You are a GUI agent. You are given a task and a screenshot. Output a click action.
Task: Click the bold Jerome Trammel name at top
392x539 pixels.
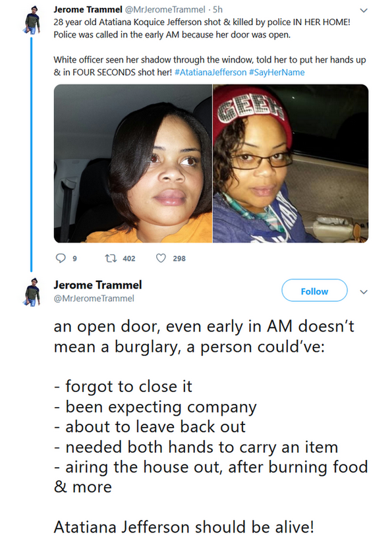pos(88,9)
